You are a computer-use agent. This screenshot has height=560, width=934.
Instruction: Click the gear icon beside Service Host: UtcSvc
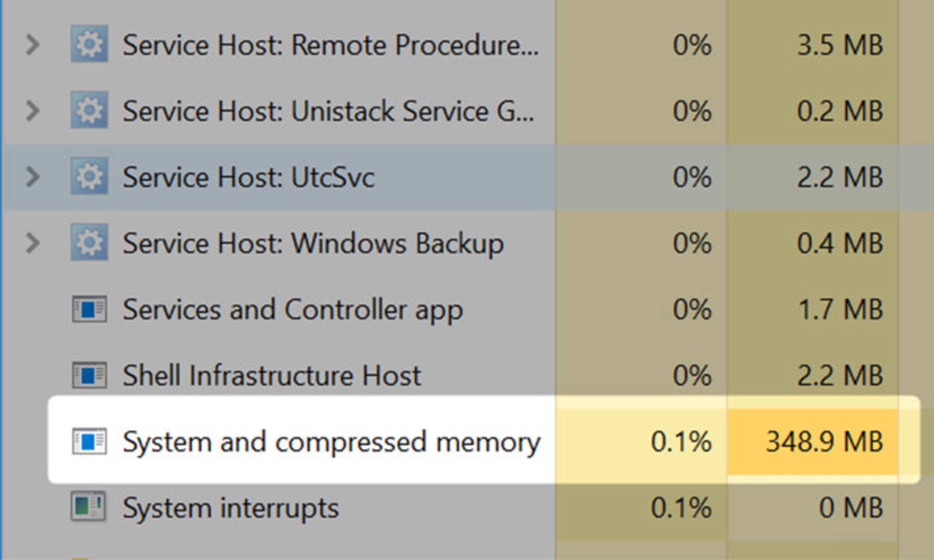click(x=89, y=177)
